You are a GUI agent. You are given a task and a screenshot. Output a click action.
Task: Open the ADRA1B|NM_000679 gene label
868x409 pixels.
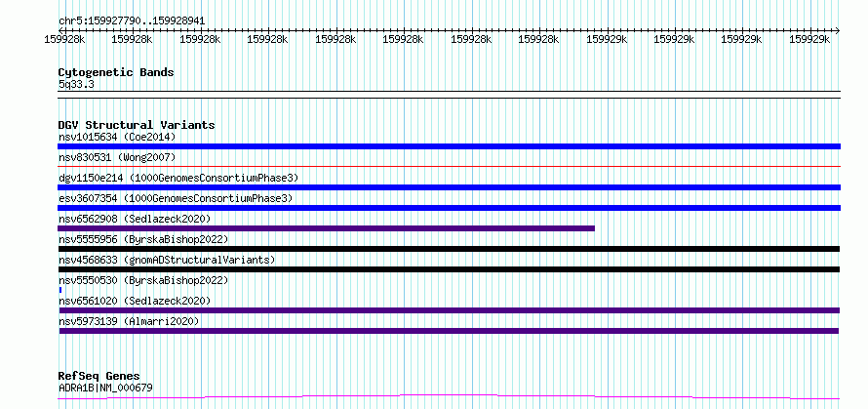pos(105,388)
